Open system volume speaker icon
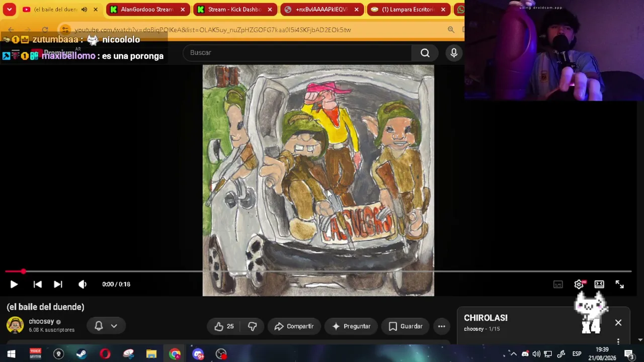Screen dimensions: 644x362 click(536, 354)
